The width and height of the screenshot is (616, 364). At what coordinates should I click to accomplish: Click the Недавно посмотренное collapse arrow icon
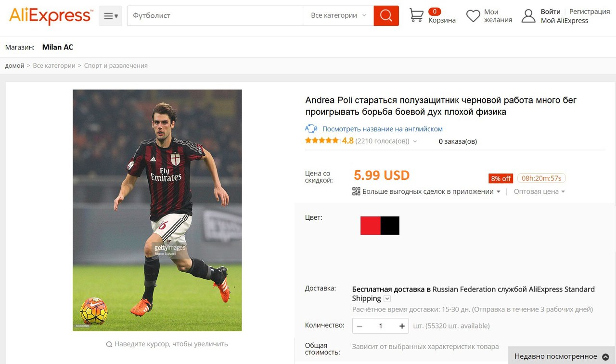(x=605, y=357)
